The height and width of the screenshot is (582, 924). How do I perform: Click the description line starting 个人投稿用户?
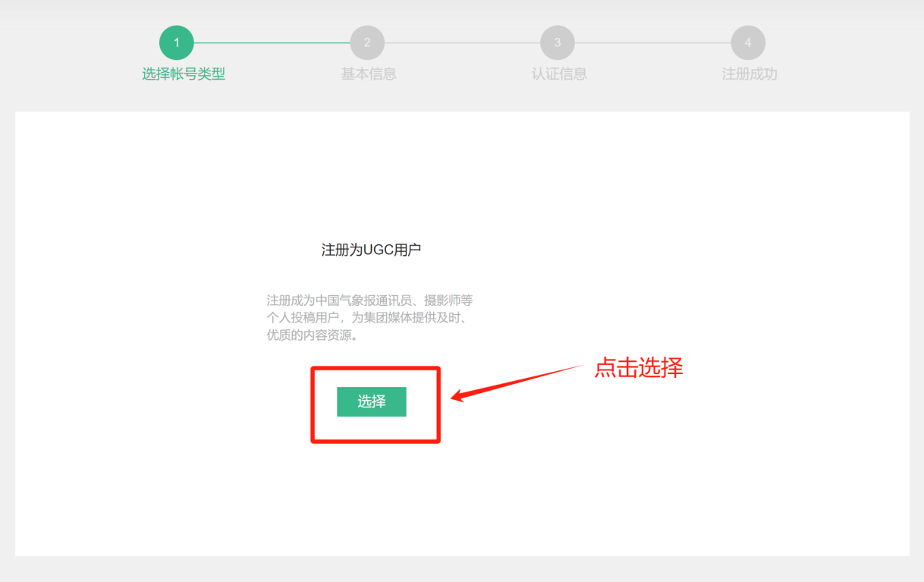[366, 317]
